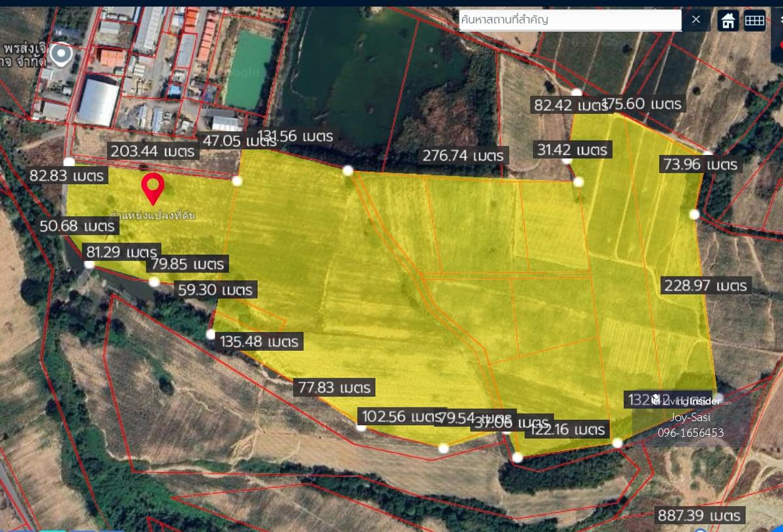Select the 276.74 เมตร distance label

coord(463,156)
